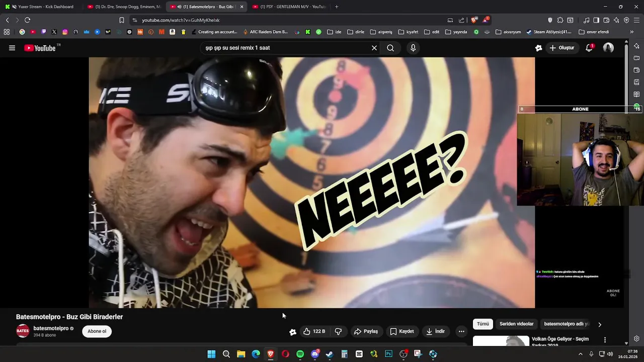This screenshot has width=644, height=362.
Task: Open volume control in system tray
Action: coord(610,354)
